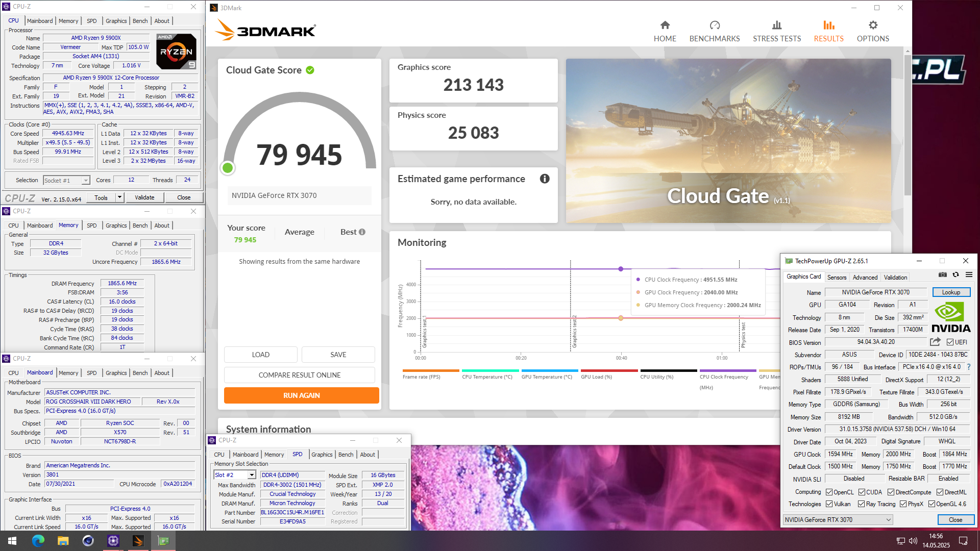The height and width of the screenshot is (551, 980).
Task: Click Frame rate orange legend bar
Action: 431,371
